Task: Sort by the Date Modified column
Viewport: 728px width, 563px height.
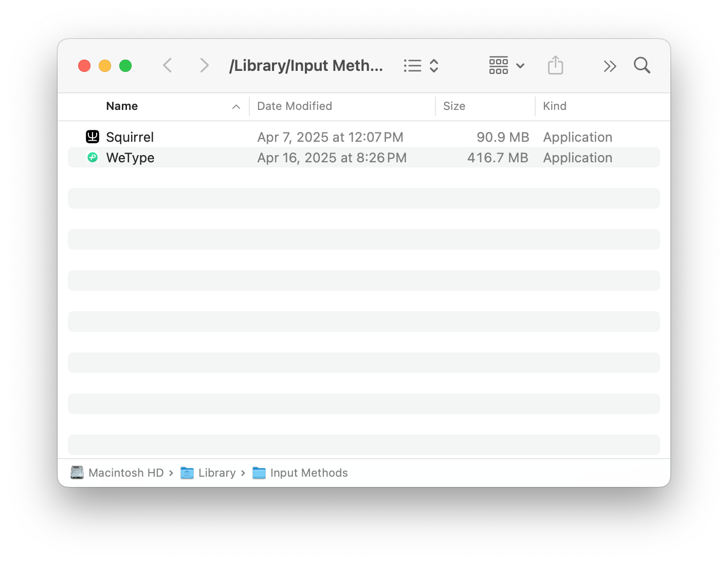Action: [295, 106]
